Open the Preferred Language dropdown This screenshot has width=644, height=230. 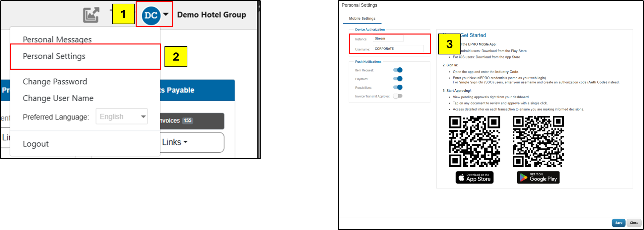[x=121, y=116]
